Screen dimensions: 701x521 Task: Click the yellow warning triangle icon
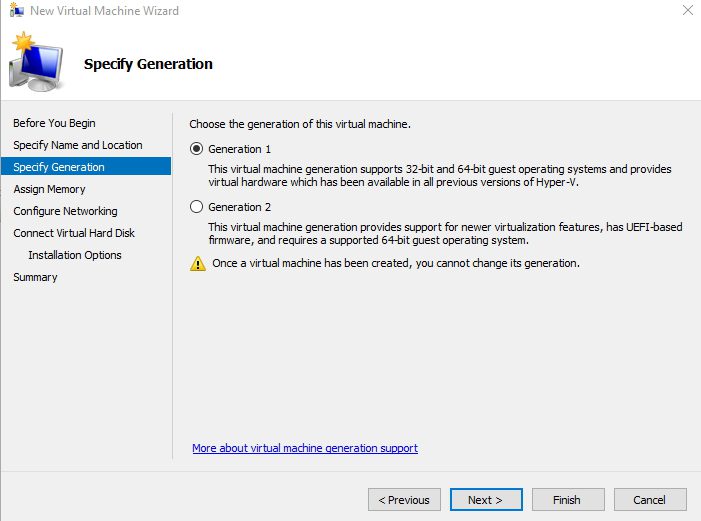pyautogui.click(x=198, y=264)
